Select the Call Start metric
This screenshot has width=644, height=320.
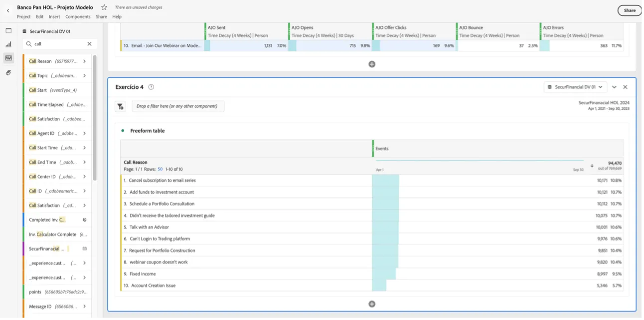tap(56, 90)
